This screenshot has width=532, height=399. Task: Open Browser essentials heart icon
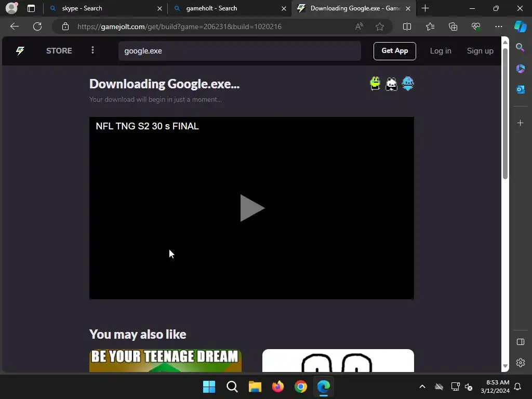click(476, 26)
